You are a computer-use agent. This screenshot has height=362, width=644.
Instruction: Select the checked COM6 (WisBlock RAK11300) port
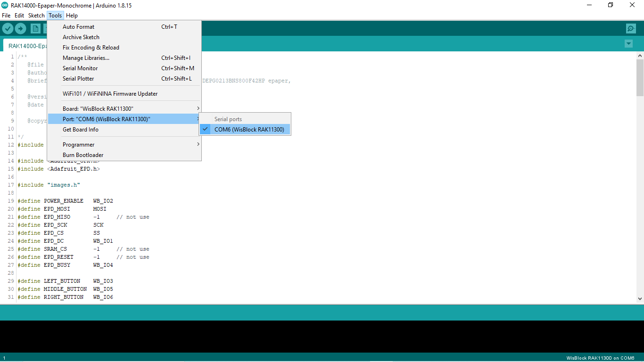coord(245,129)
